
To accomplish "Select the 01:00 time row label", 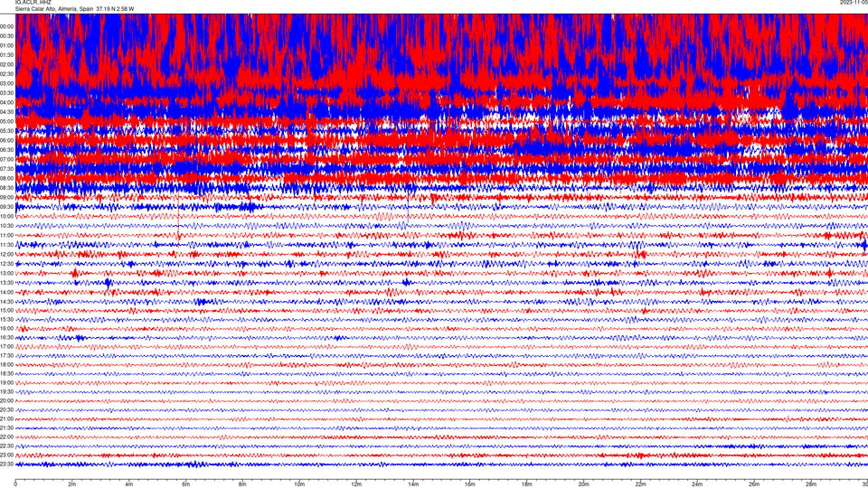I will pos(6,45).
